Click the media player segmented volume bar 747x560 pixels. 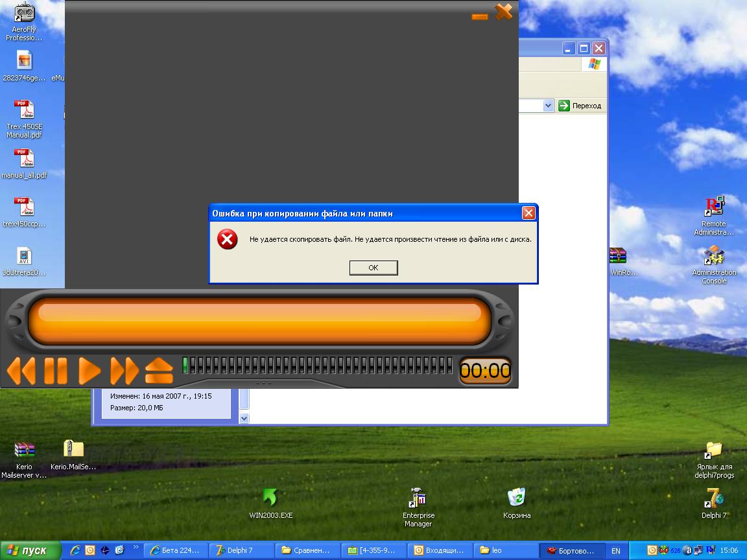317,366
